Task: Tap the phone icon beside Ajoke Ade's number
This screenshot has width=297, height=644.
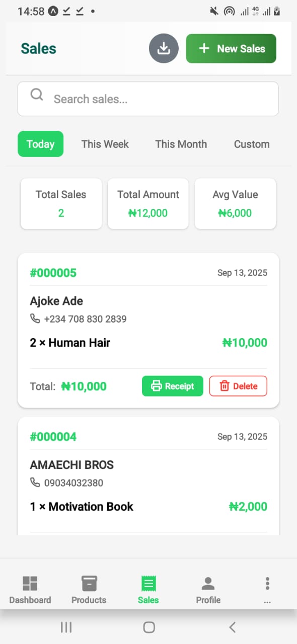Action: coord(35,319)
